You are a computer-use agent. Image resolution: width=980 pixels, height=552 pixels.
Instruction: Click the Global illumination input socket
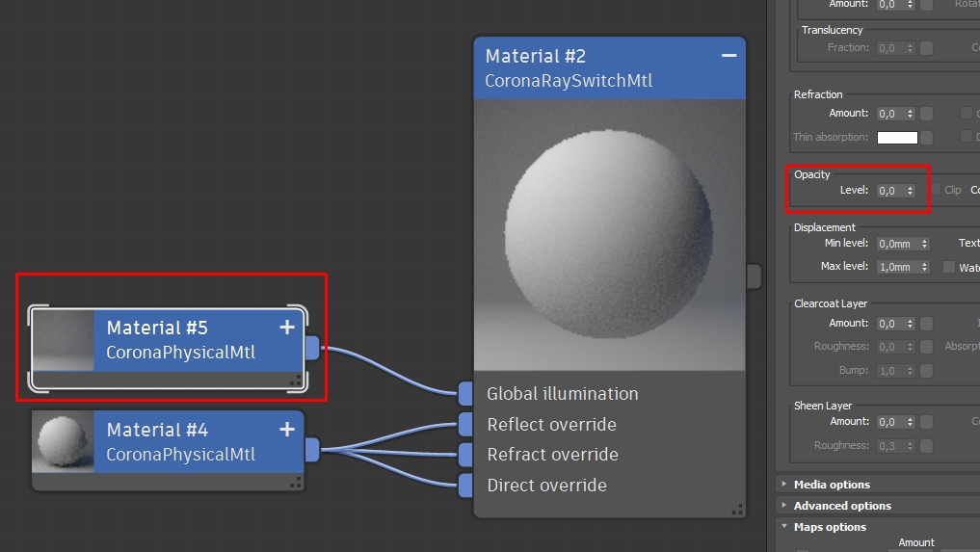[x=465, y=393]
